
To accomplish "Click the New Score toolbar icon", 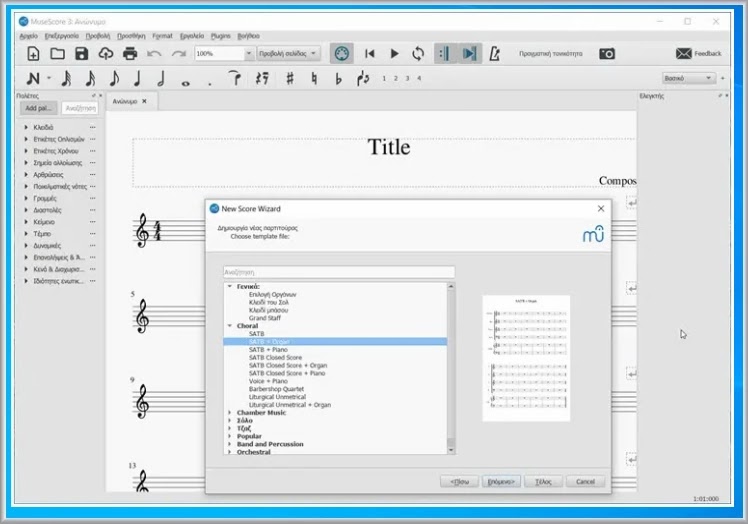I will [x=33, y=53].
